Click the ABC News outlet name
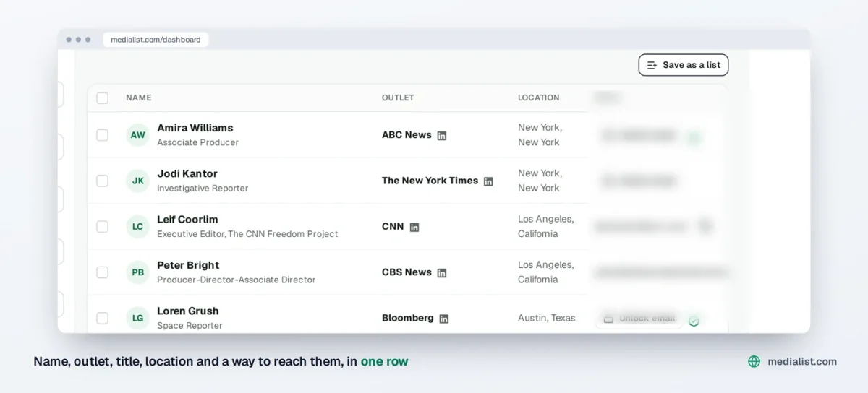Screen dimensions: 868x393 (407, 135)
